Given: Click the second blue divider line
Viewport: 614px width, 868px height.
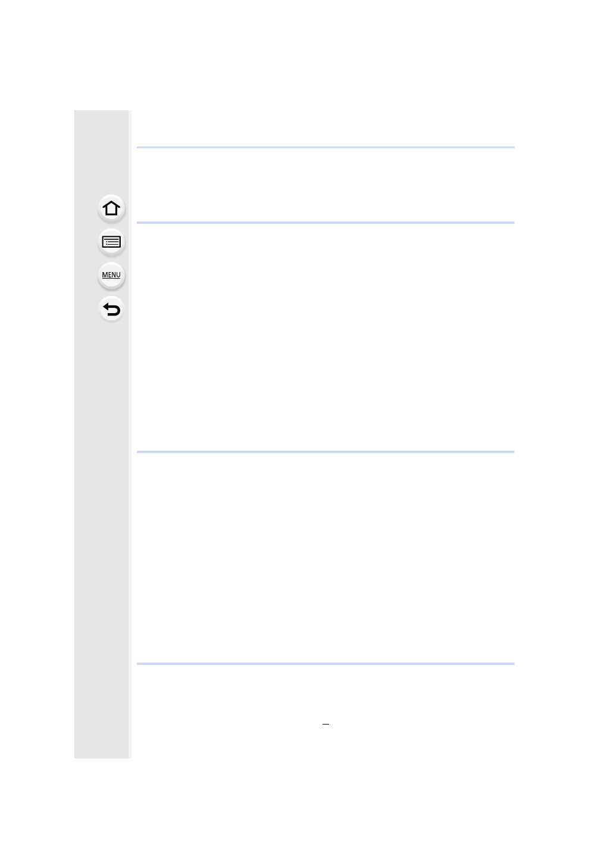Looking at the screenshot, I should [x=325, y=223].
